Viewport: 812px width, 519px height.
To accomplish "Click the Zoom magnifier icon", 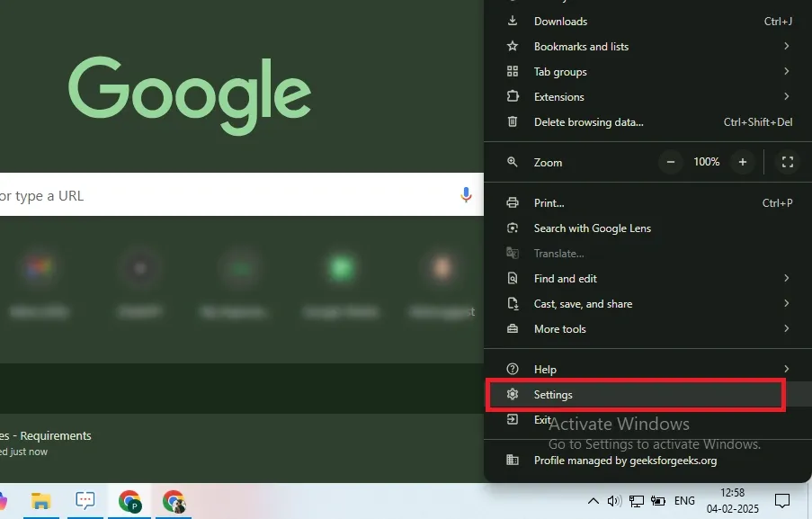I will [x=513, y=162].
